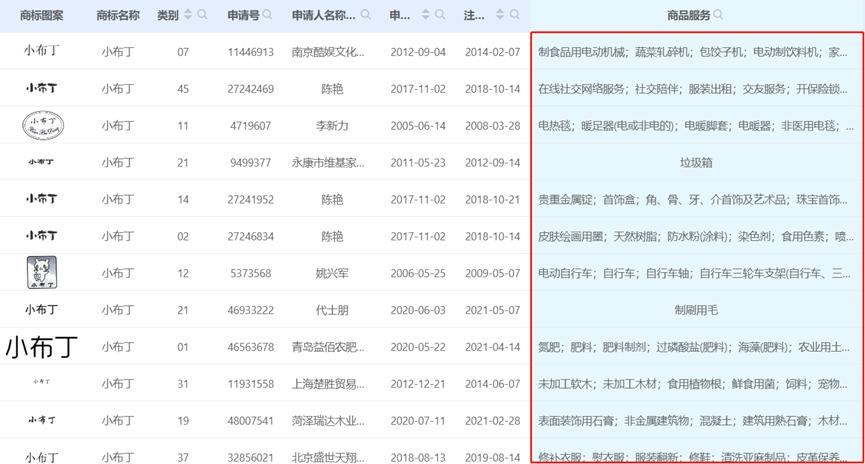Select application number 5373568
The width and height of the screenshot is (865, 464).
click(x=250, y=273)
